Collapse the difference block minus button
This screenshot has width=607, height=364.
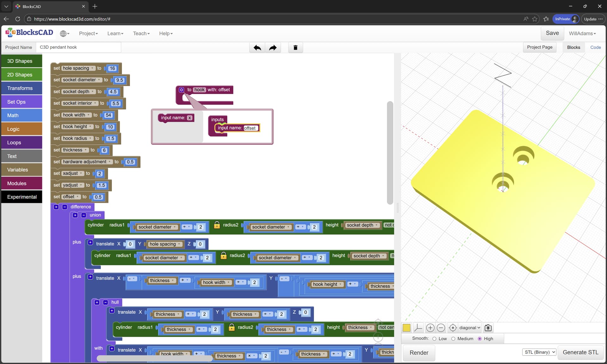point(65,207)
